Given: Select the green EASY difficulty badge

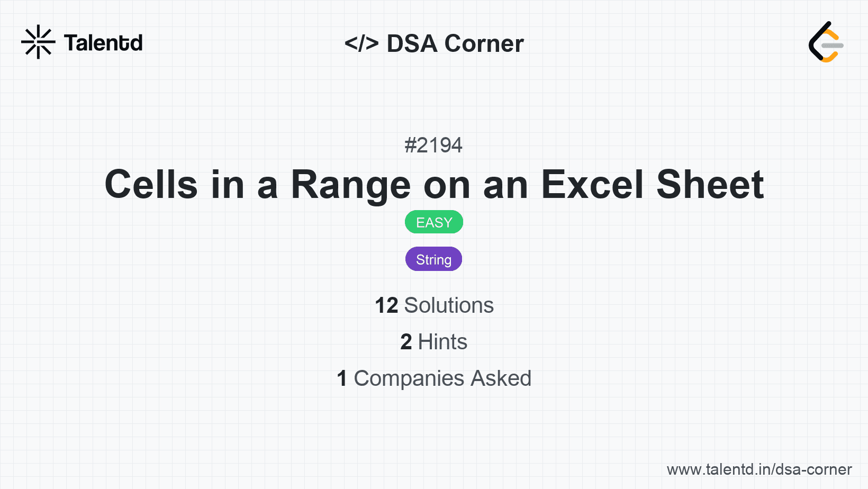Looking at the screenshot, I should [x=434, y=222].
